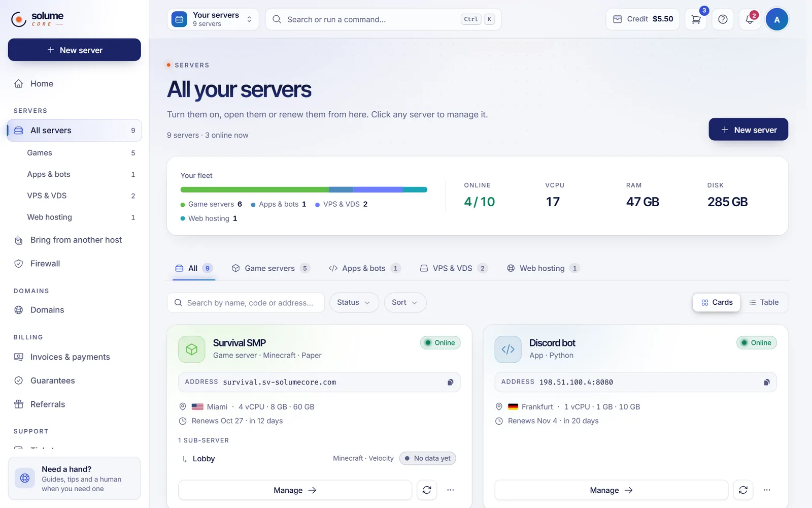Switch to Table view
Image resolution: width=812 pixels, height=508 pixels.
pos(764,302)
